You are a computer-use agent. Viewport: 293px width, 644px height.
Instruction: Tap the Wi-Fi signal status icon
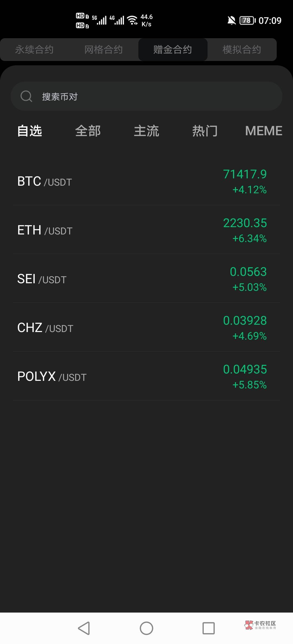[132, 20]
